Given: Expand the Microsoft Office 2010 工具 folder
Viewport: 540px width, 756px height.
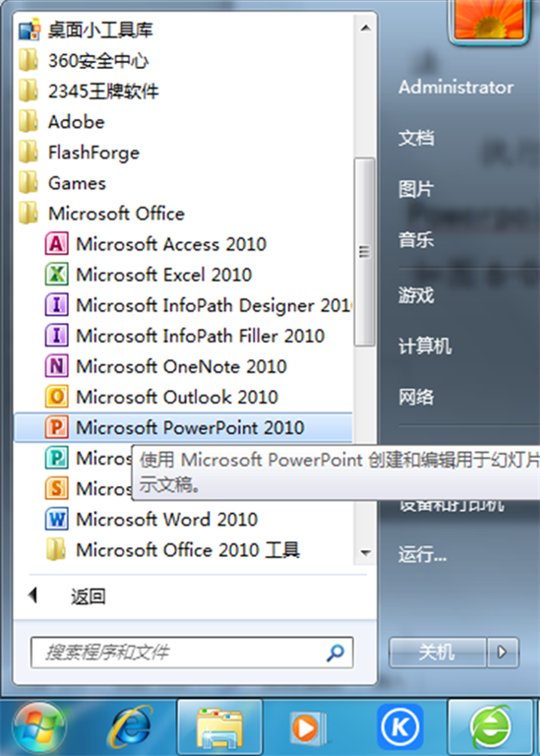Looking at the screenshot, I should pos(173,549).
